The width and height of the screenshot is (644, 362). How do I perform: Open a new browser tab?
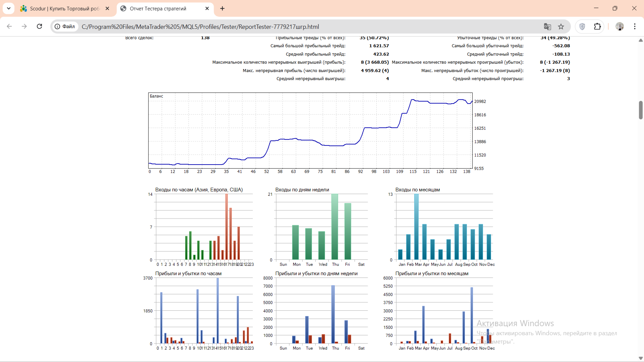(x=222, y=8)
